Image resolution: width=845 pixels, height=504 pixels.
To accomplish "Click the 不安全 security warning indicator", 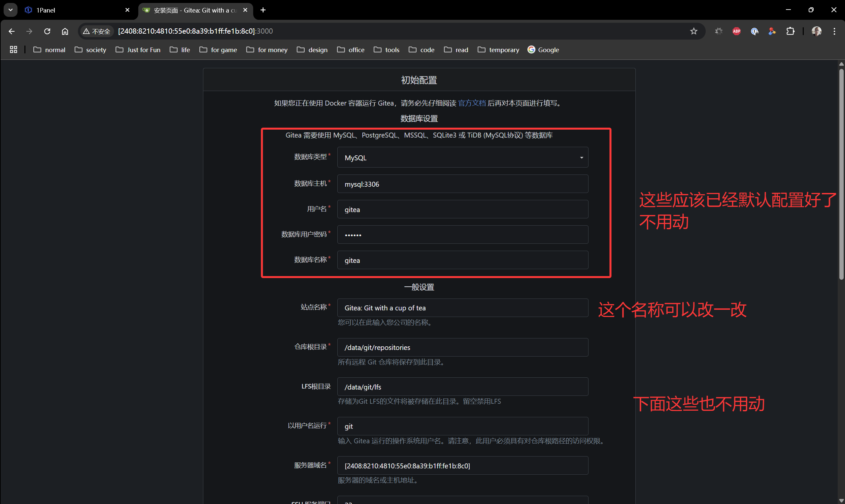I will pyautogui.click(x=97, y=31).
